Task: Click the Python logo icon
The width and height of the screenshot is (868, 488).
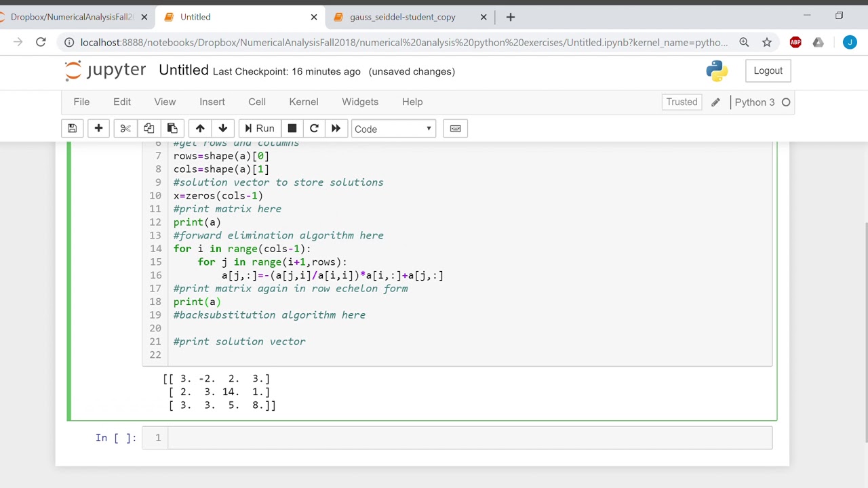Action: click(717, 70)
